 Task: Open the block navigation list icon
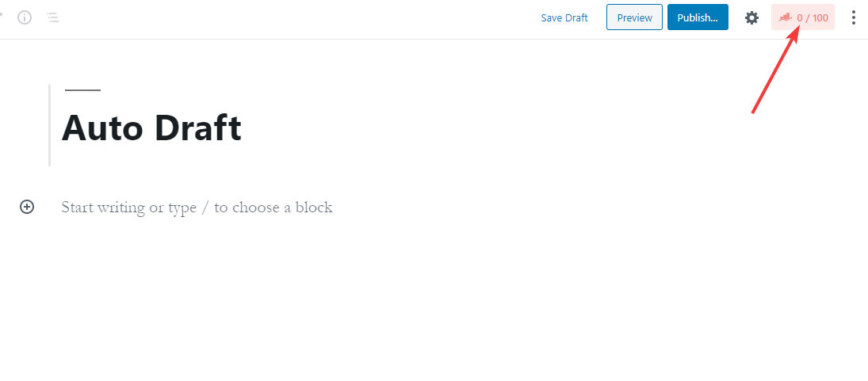[x=52, y=17]
